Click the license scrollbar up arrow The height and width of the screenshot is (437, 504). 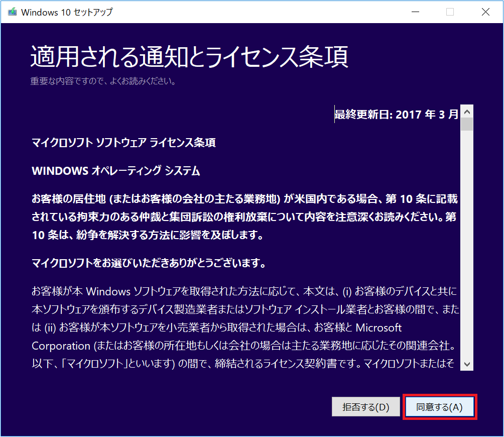coord(467,112)
